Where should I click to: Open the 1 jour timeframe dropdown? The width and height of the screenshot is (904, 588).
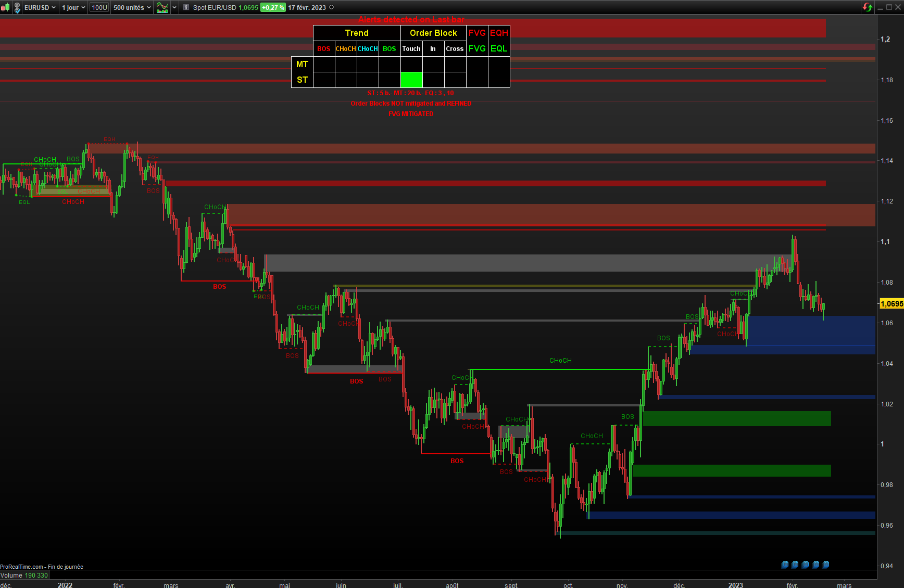[73, 7]
